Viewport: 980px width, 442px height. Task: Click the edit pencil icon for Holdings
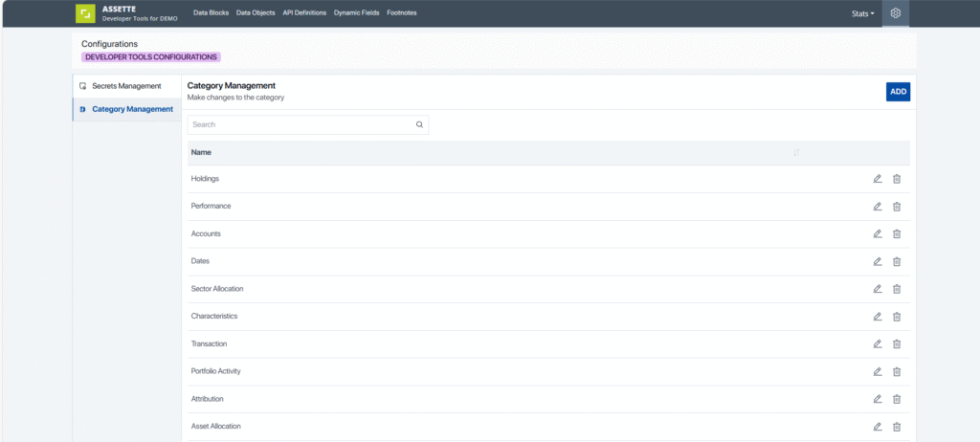878,179
